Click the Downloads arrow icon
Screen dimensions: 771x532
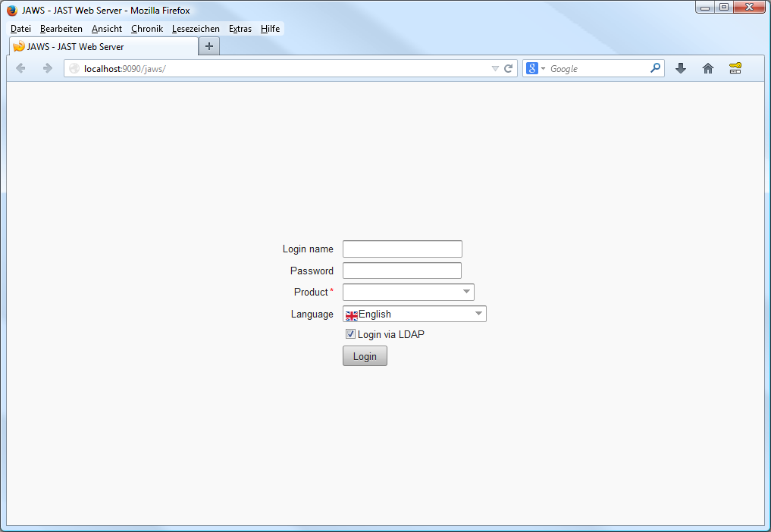pos(680,68)
